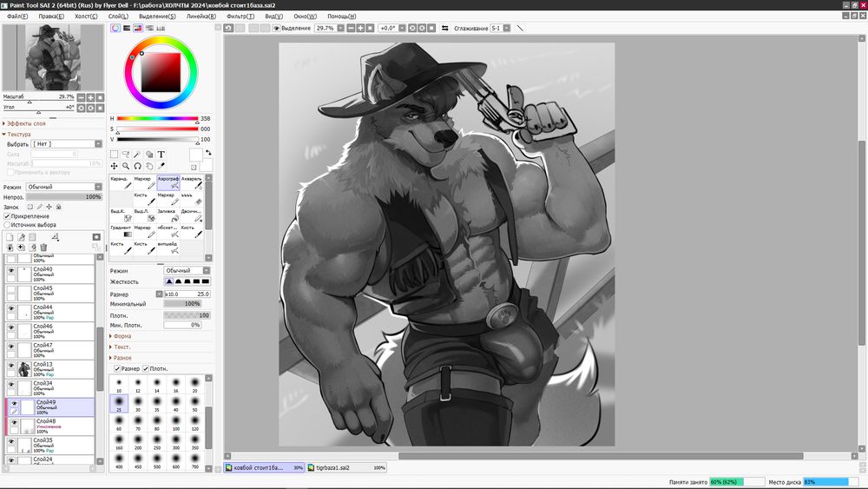The image size is (868, 489).
Task: Toggle visibility of layer Слой44
Action: (x=11, y=308)
